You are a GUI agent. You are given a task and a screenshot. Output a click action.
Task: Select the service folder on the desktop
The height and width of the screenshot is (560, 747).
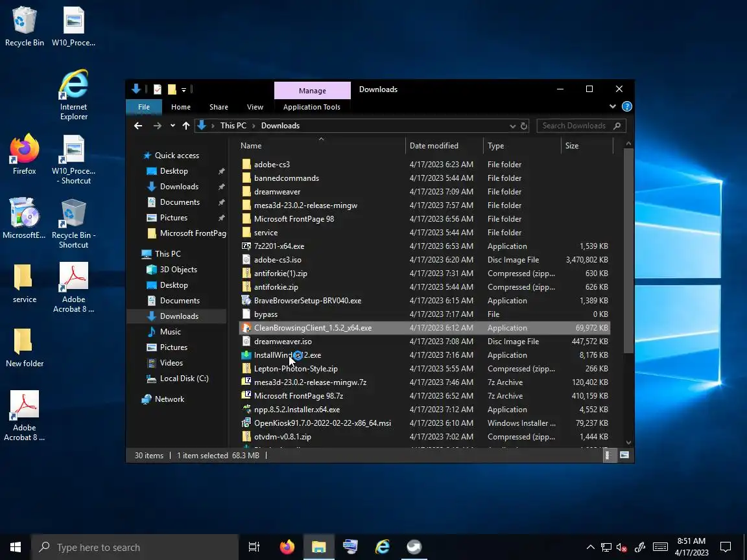24,283
